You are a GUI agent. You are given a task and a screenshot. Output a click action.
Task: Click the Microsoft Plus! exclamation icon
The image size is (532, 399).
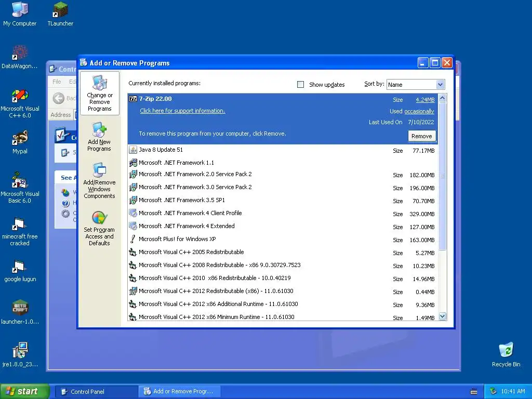(x=132, y=239)
